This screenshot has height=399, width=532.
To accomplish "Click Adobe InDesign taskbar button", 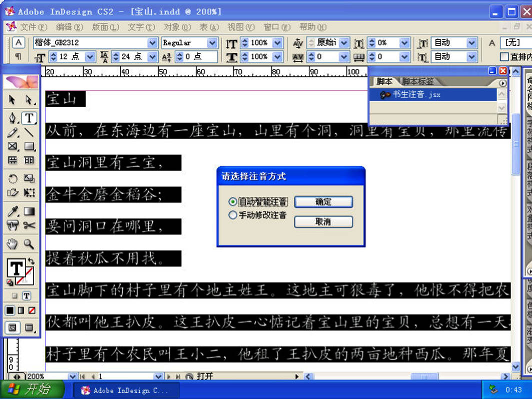I will click(126, 390).
